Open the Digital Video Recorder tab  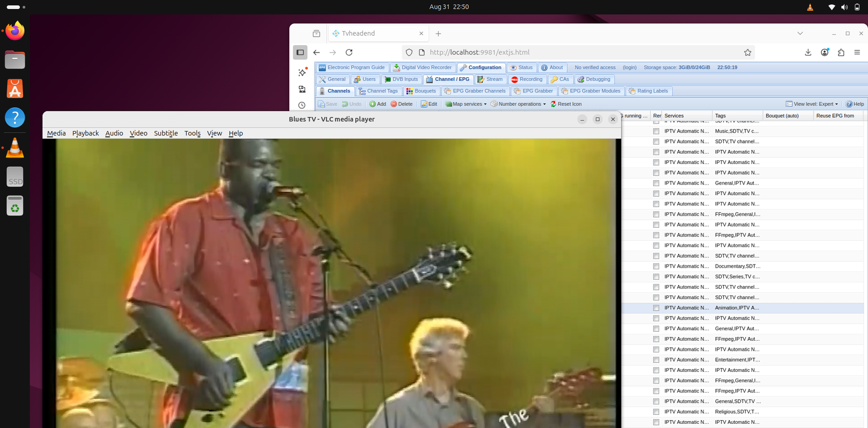422,68
